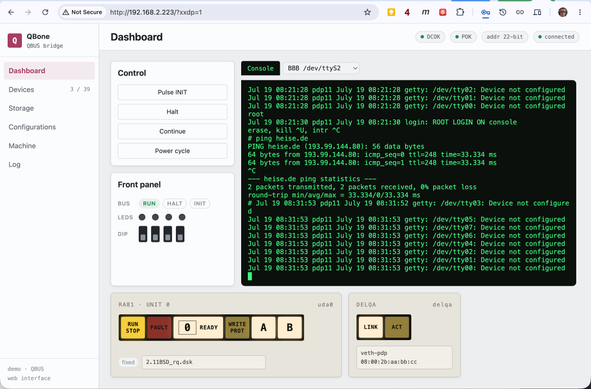Select port A on the RA81 drive
The height and width of the screenshot is (389, 591).
[x=263, y=328]
